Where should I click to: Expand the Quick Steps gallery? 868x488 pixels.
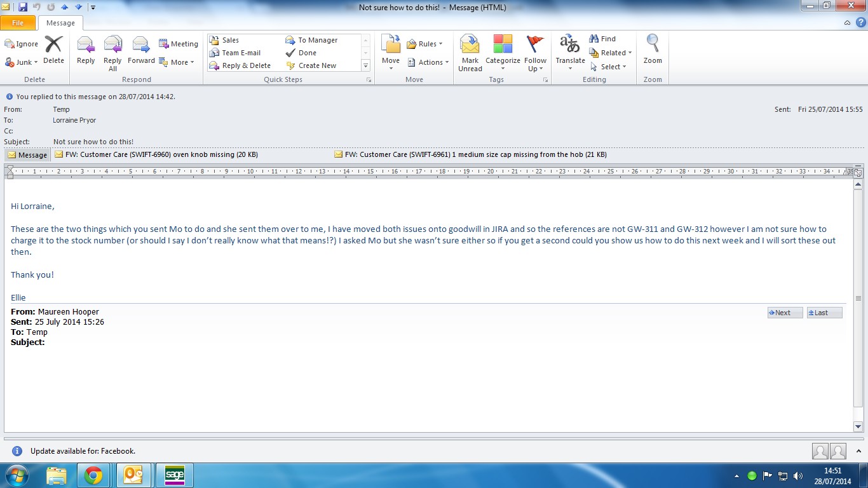365,65
